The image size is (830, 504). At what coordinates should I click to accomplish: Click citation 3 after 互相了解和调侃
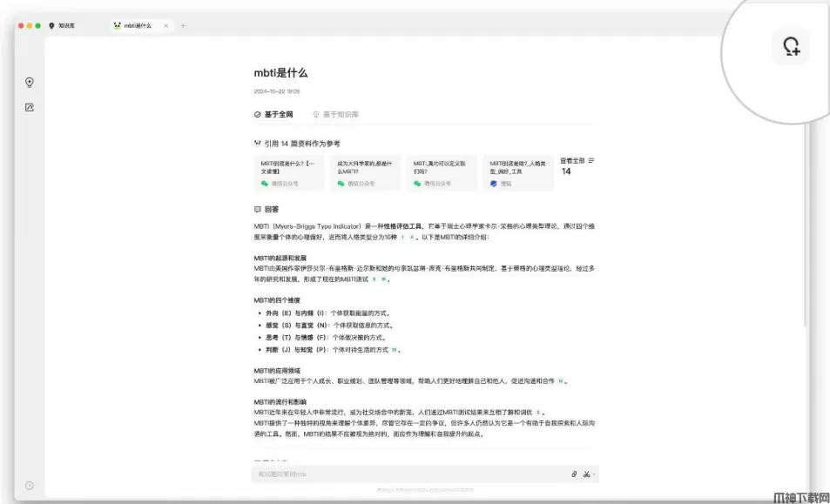click(538, 413)
